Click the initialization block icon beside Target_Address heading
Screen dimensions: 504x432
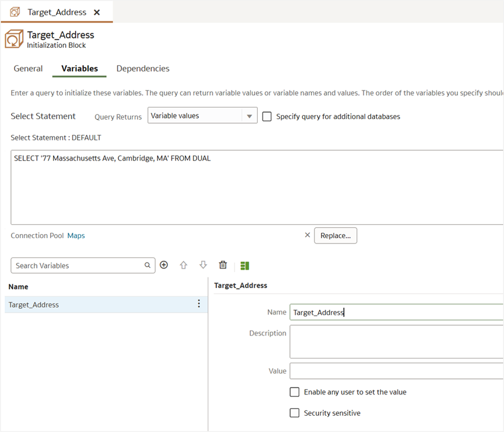(14, 39)
